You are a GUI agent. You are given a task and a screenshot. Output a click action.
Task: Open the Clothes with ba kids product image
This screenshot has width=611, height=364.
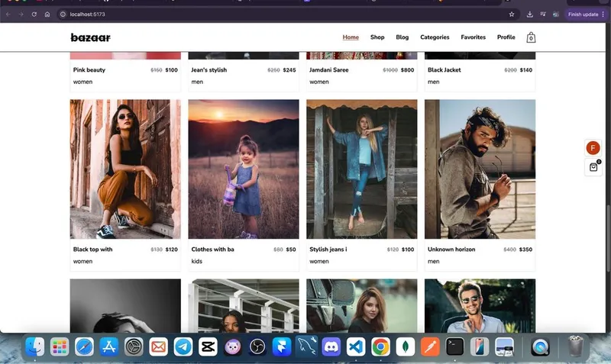click(x=244, y=169)
